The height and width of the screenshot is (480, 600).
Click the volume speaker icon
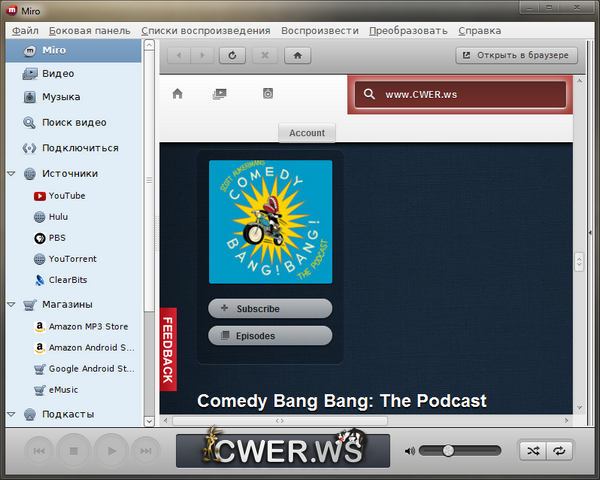[x=410, y=451]
